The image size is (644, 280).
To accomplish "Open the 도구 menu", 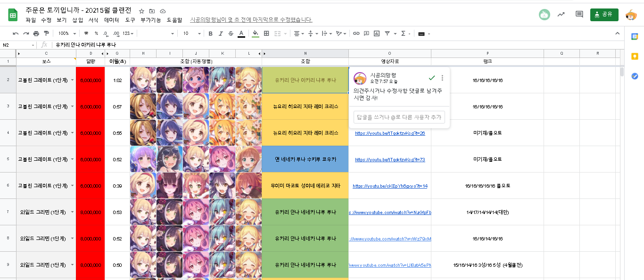I will 130,20.
